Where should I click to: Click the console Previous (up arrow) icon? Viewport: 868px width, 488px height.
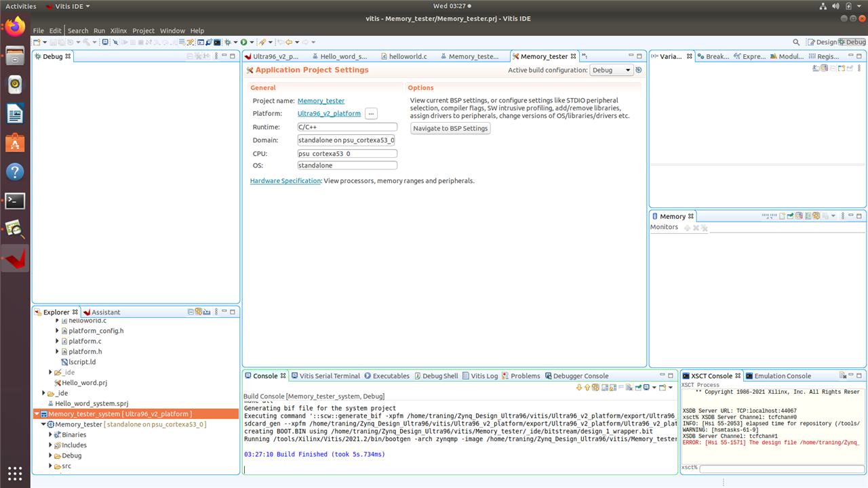pos(587,387)
